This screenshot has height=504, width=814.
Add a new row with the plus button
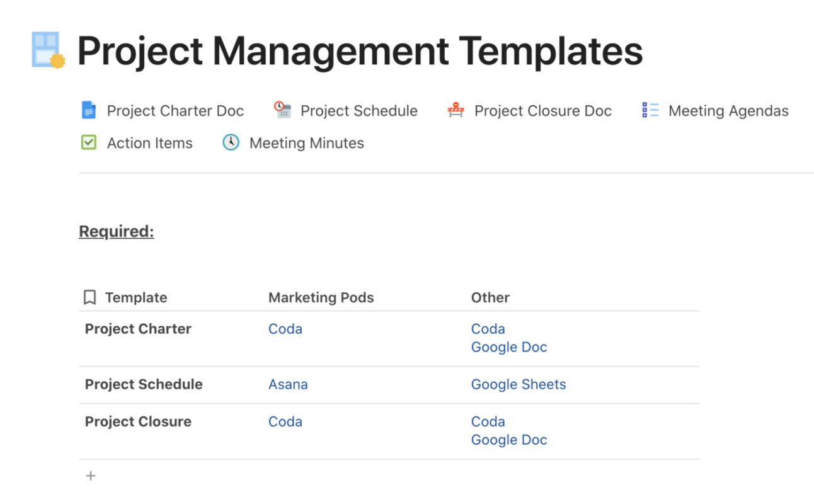91,476
